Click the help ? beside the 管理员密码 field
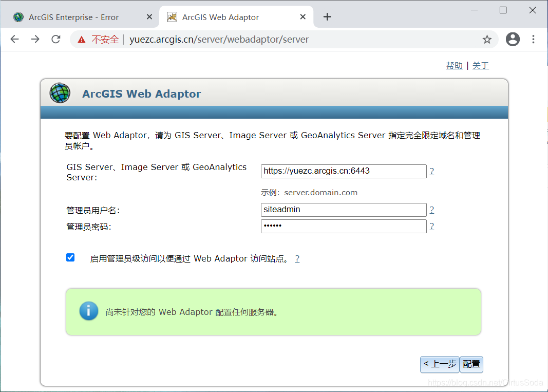The width and height of the screenshot is (548, 392). tap(432, 226)
